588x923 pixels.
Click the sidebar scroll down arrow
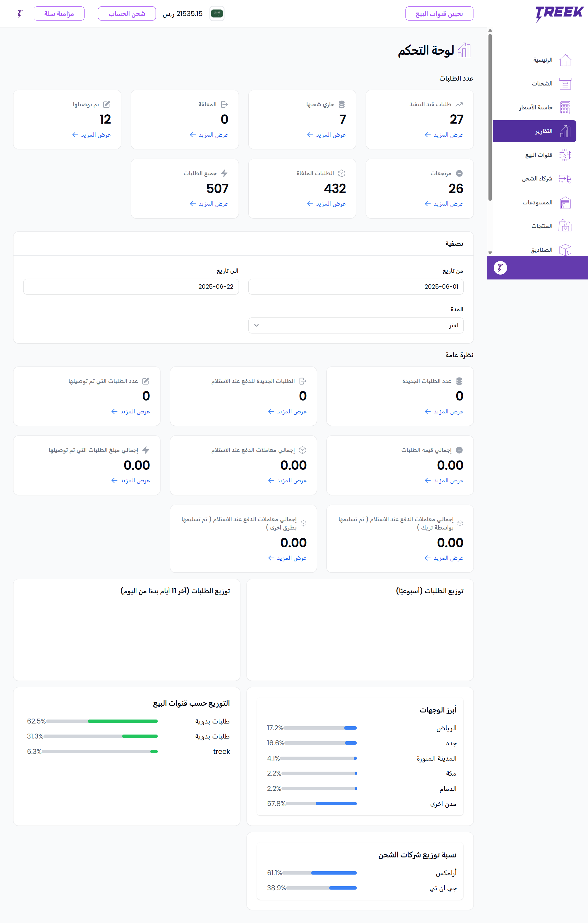(490, 253)
